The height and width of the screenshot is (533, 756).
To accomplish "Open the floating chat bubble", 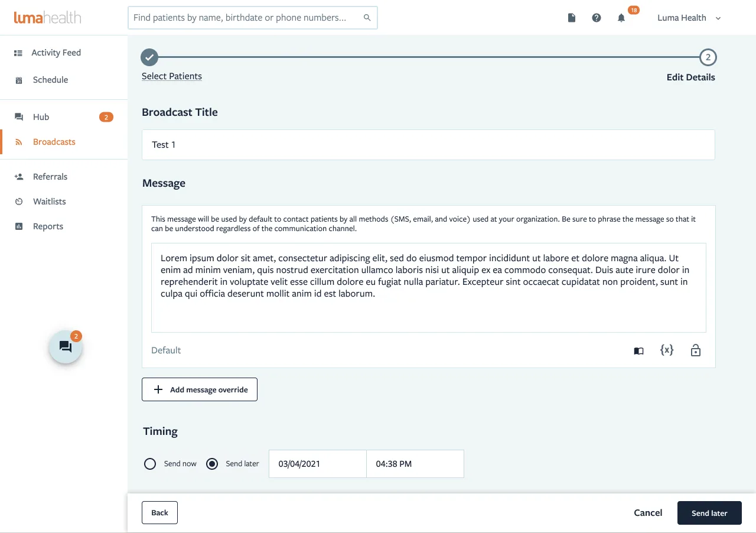I will pos(66,347).
